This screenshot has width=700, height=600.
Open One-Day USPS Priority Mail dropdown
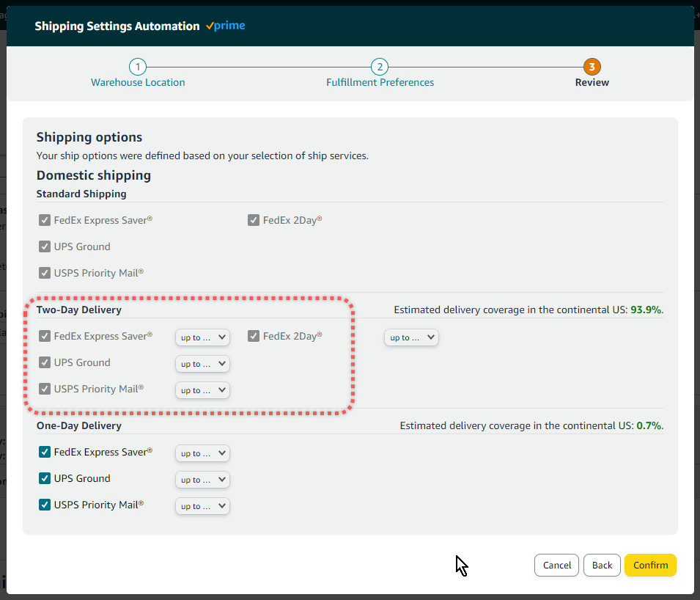tap(203, 505)
